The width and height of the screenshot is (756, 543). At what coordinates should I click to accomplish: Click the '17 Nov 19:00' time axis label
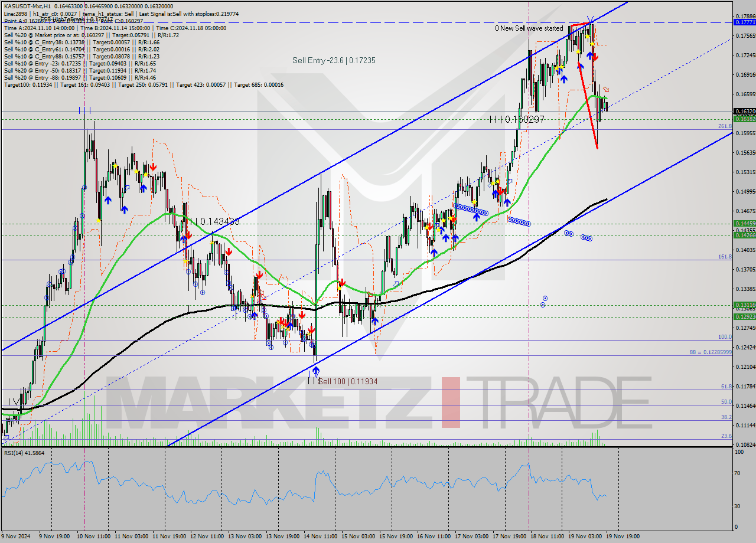510,537
